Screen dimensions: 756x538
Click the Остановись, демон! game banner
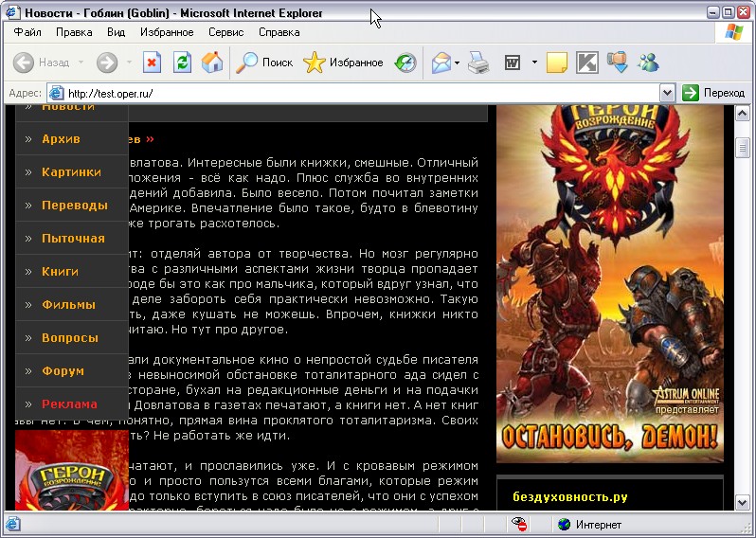click(610, 284)
